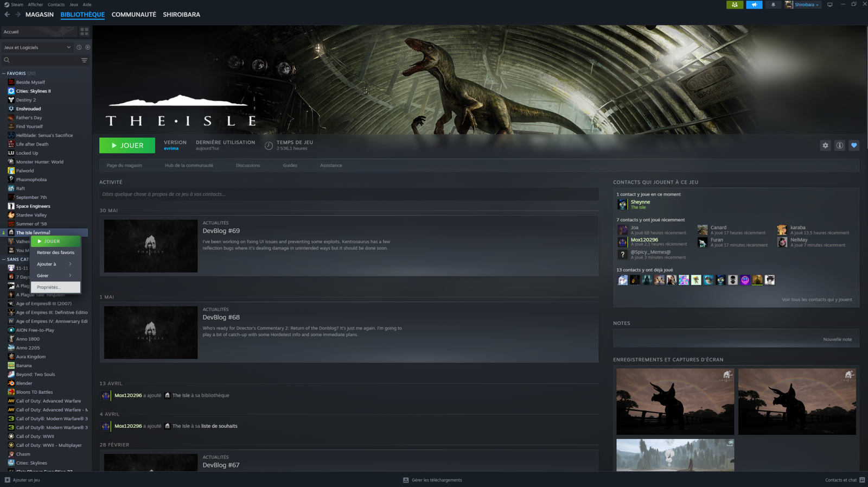Open the Jeux menu

point(74,4)
